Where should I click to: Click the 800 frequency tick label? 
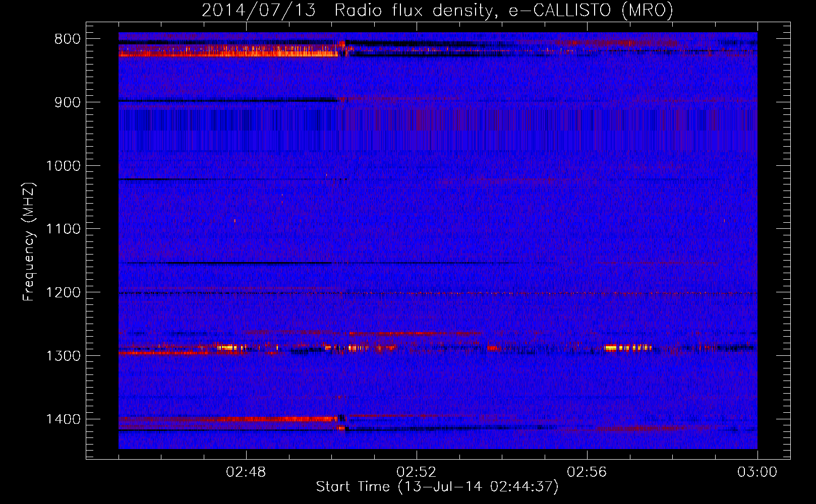[x=68, y=39]
